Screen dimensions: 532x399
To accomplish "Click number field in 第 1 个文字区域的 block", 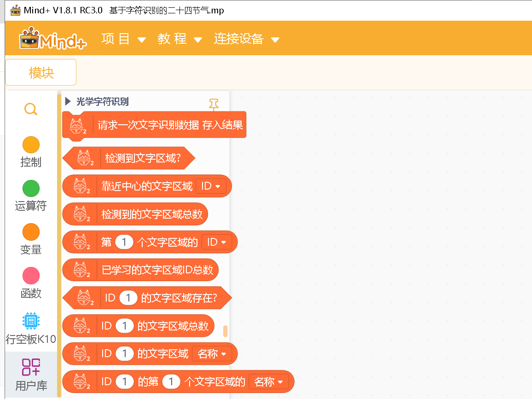I will coord(124,242).
